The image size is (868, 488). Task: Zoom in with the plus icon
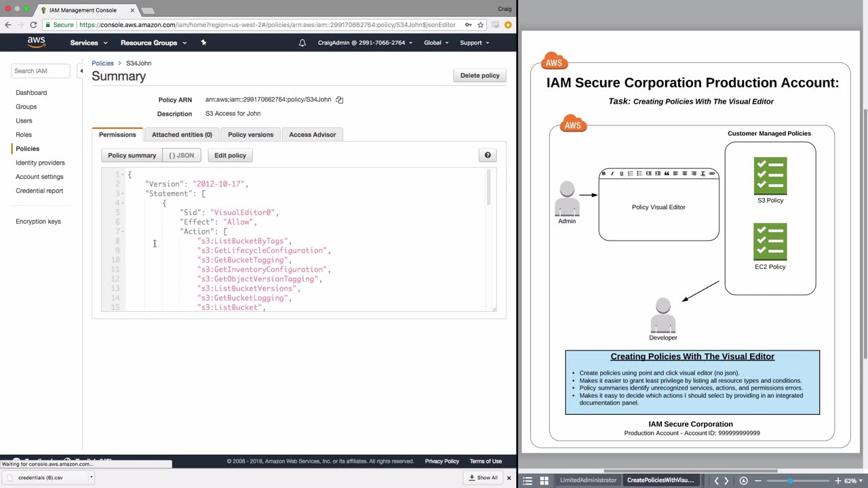tap(837, 481)
